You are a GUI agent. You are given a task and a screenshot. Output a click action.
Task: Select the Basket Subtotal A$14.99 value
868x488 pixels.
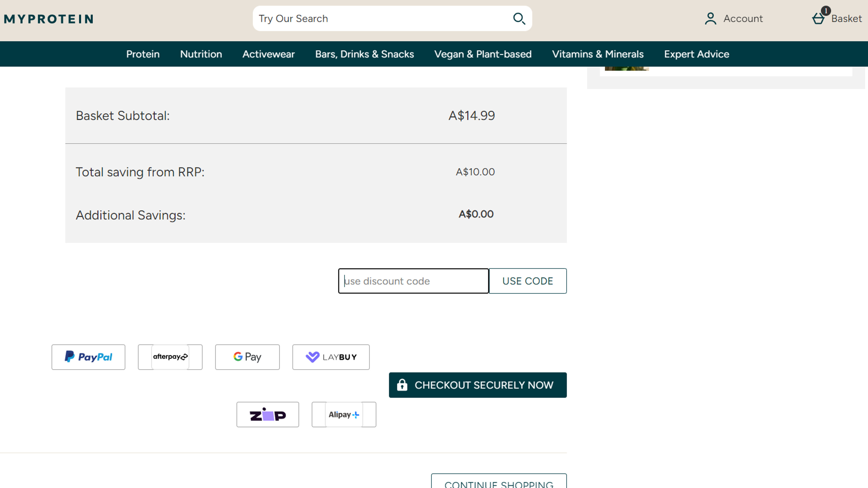click(471, 115)
